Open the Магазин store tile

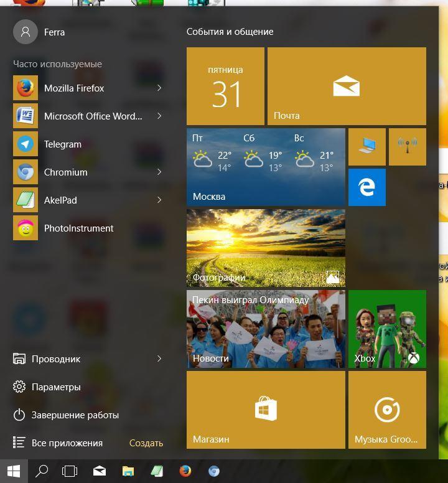tap(266, 410)
